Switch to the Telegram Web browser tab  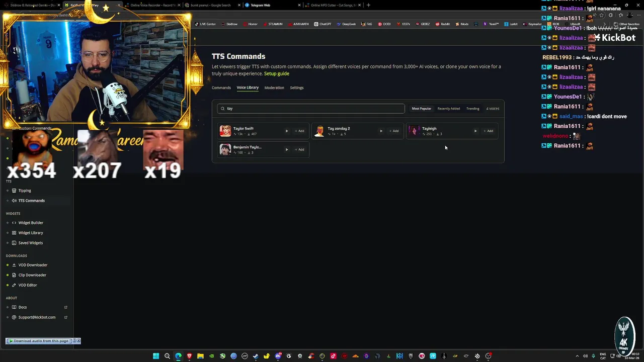tap(272, 5)
